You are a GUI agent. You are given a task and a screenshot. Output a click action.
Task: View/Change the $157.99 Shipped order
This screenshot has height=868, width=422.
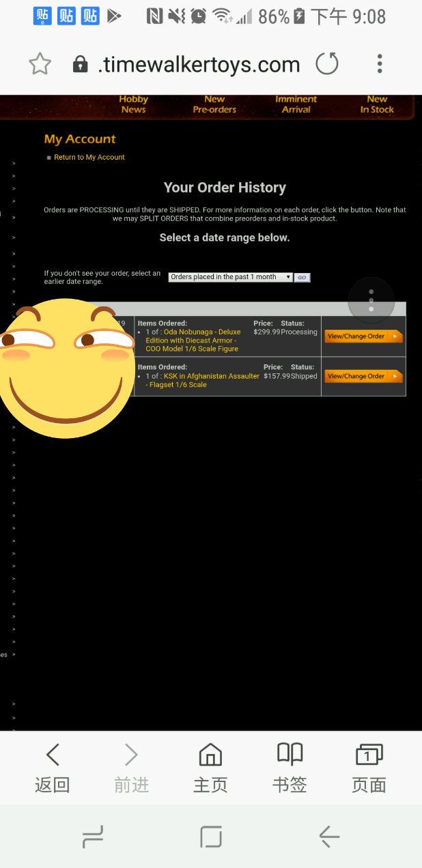click(x=363, y=376)
